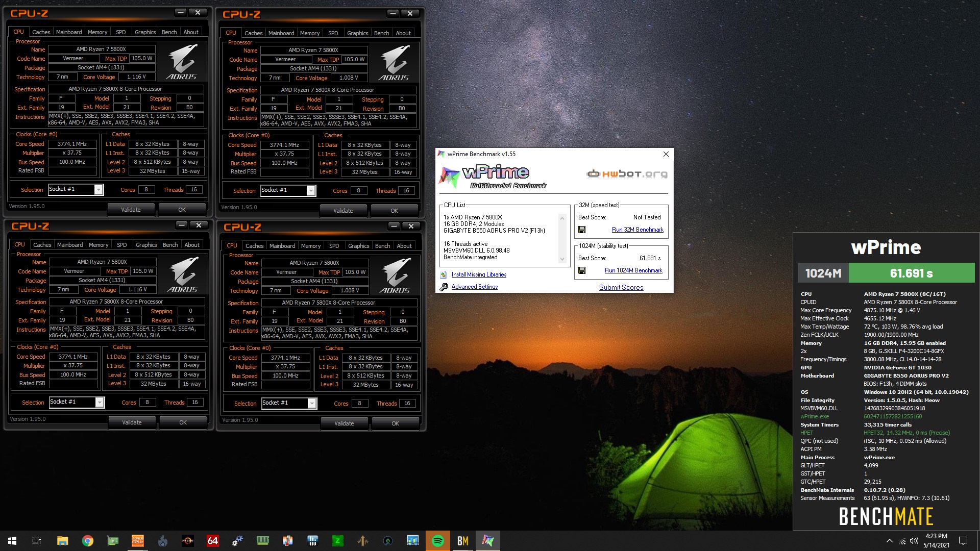
Task: Open the volume control in system tray
Action: (914, 541)
